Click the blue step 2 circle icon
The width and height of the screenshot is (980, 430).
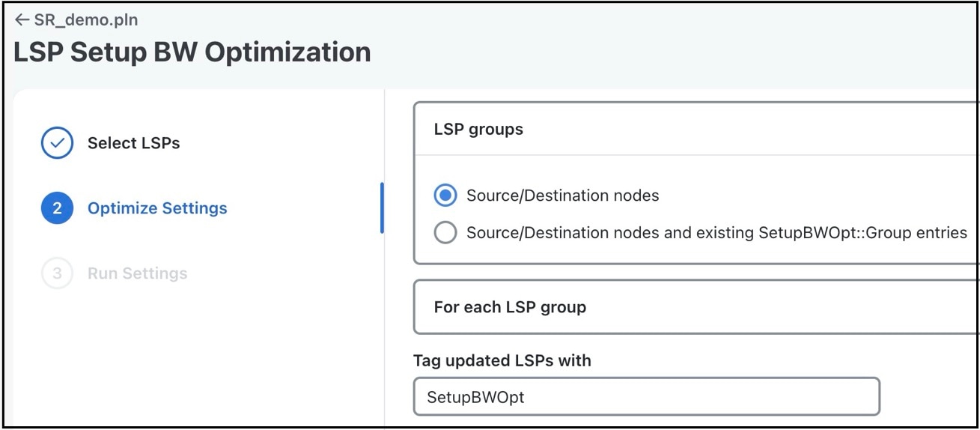(57, 208)
